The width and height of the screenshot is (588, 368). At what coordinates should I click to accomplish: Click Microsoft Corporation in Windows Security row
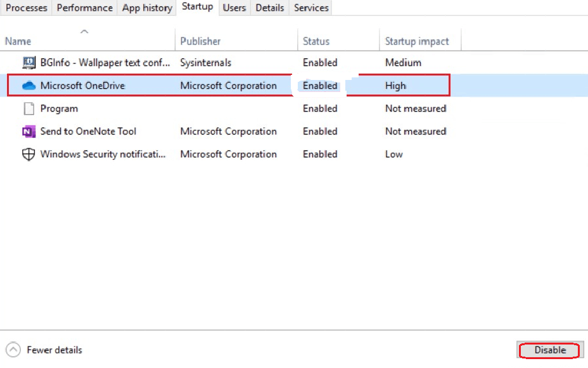228,154
